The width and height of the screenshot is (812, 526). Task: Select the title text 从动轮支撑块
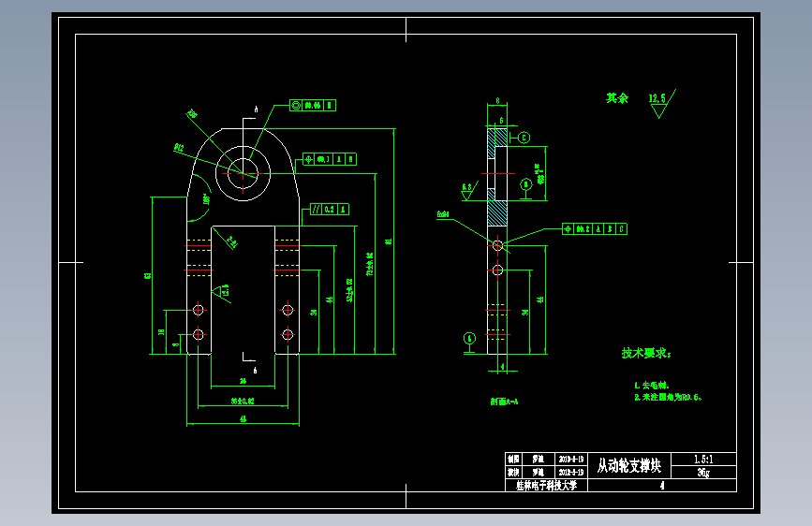pyautogui.click(x=629, y=465)
